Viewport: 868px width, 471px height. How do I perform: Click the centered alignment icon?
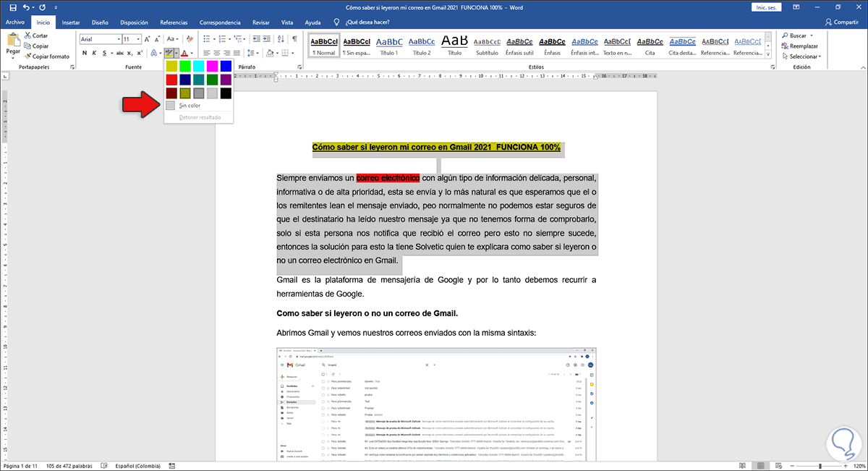click(217, 53)
